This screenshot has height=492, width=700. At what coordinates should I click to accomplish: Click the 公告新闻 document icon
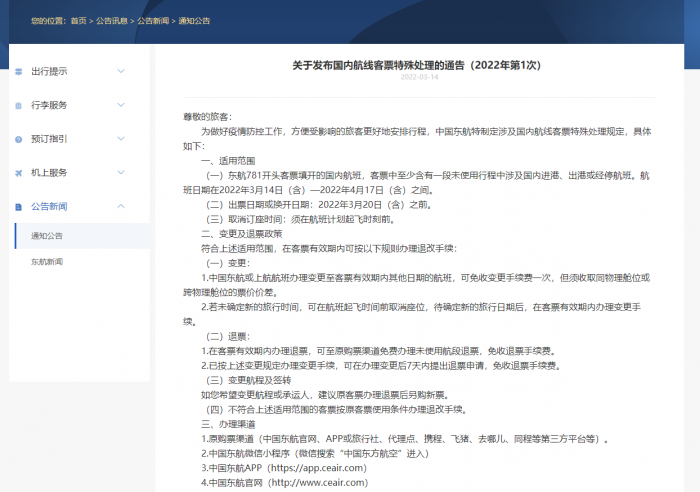(x=18, y=206)
